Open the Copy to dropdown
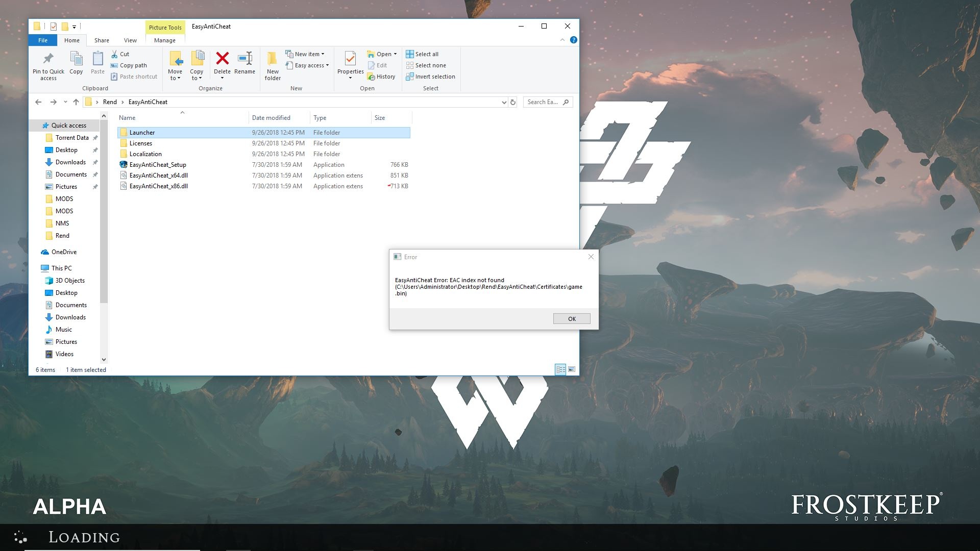Screen dimensions: 980x551 click(x=197, y=78)
